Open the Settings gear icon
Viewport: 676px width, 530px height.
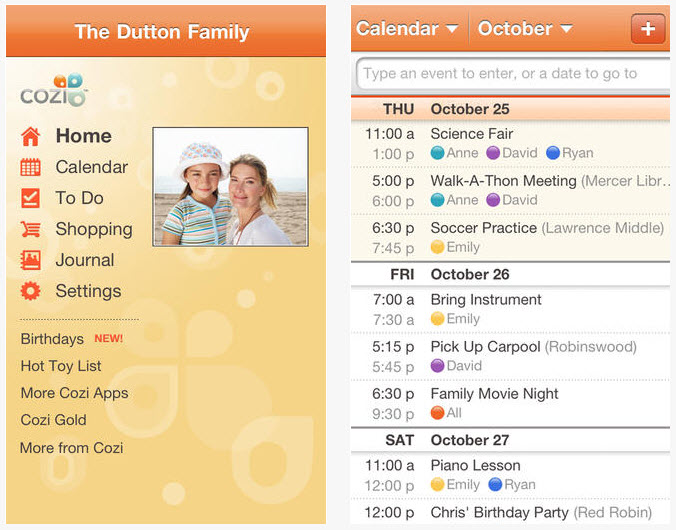click(x=30, y=291)
